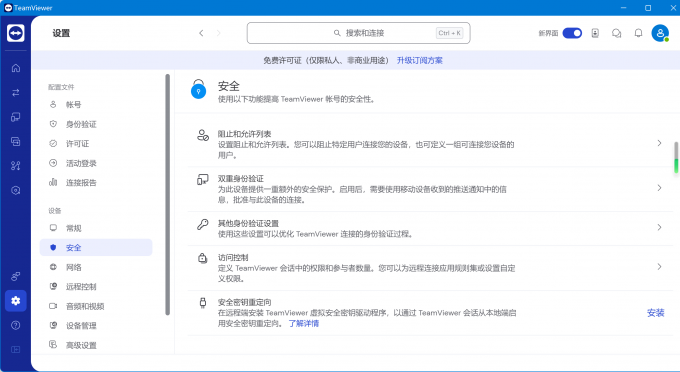Image resolution: width=680 pixels, height=372 pixels.
Task: Open the remote support headset icon
Action: point(16,190)
